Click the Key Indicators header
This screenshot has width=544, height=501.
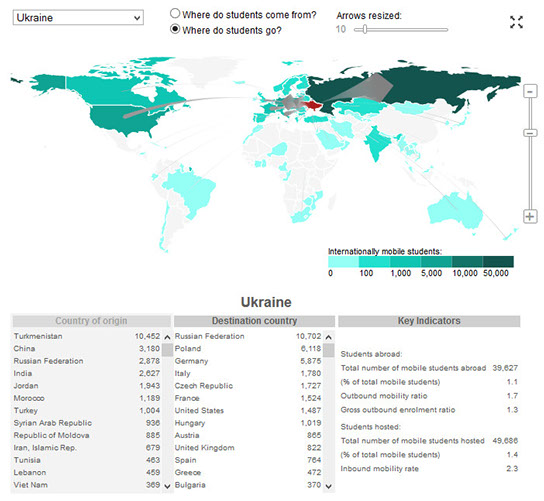click(x=429, y=321)
